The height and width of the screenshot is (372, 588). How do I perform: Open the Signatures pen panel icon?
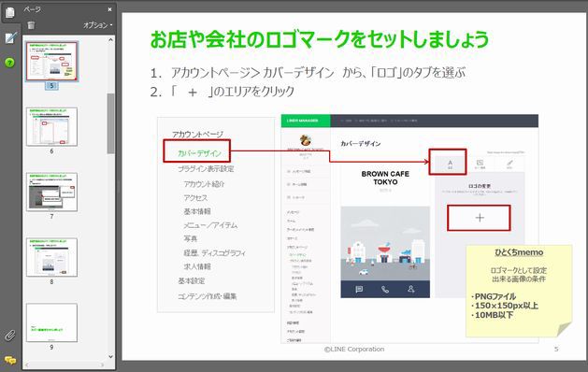(11, 37)
